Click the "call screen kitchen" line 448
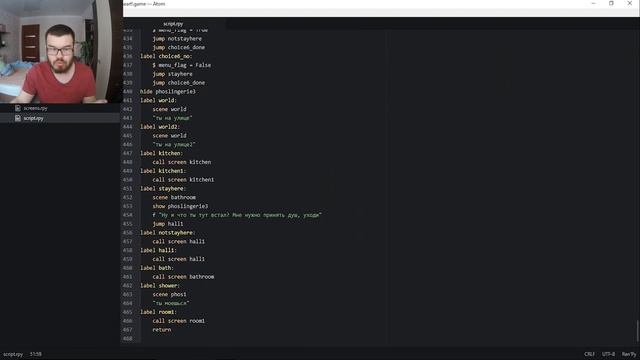This screenshot has width=640, height=360. pyautogui.click(x=182, y=162)
